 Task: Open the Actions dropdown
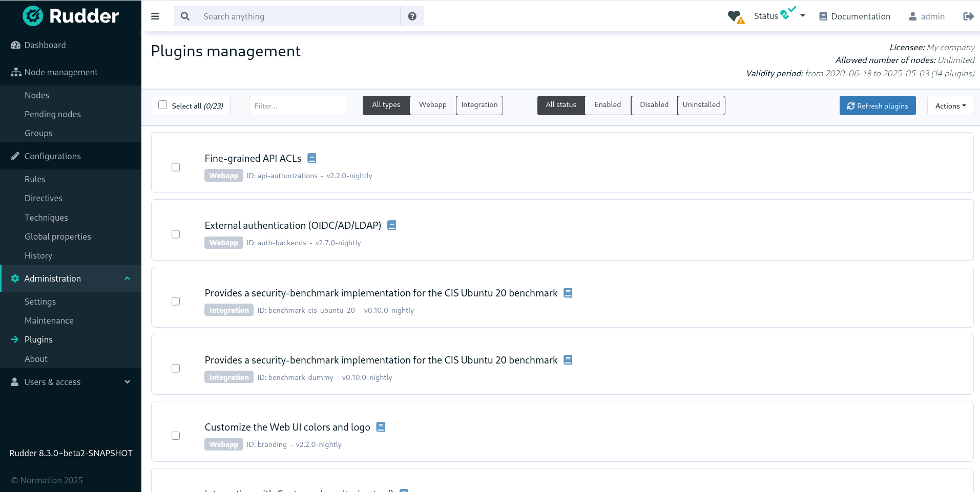950,106
